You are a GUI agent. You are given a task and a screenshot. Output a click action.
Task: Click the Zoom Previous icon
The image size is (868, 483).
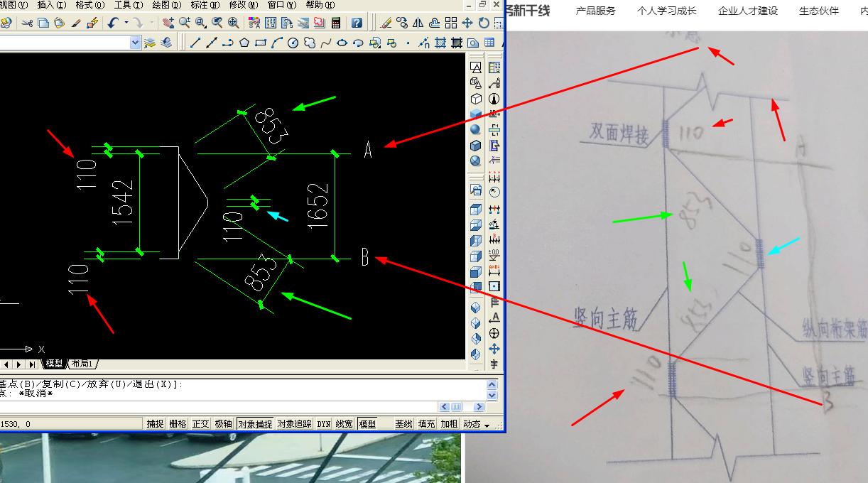(217, 23)
